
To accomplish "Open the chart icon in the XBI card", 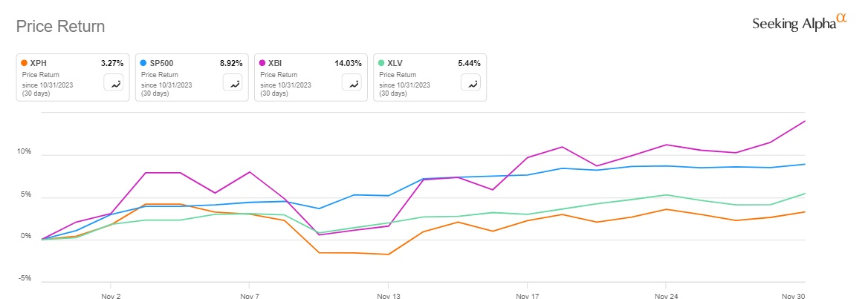I will click(x=353, y=83).
